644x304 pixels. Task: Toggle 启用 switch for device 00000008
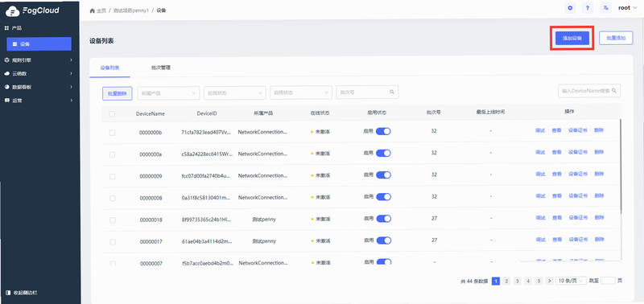click(x=383, y=197)
